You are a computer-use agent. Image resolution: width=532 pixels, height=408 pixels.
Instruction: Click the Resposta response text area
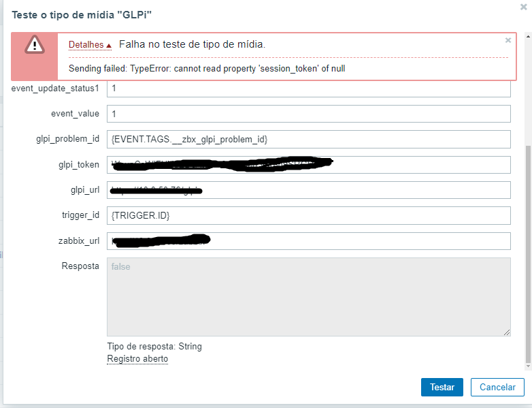[308, 297]
